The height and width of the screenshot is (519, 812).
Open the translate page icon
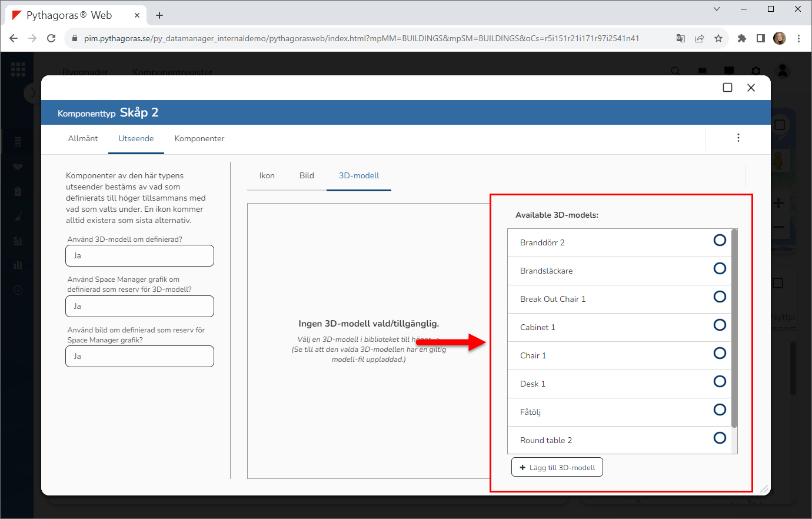(681, 38)
